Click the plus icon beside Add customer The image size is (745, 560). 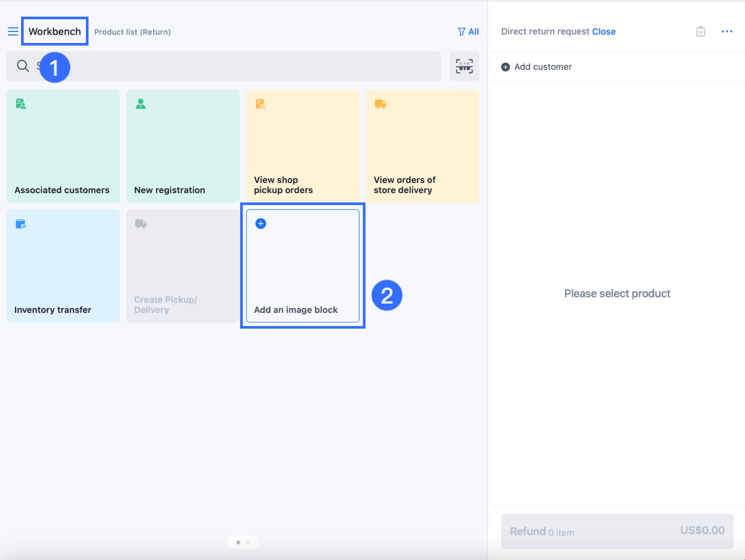[x=505, y=67]
